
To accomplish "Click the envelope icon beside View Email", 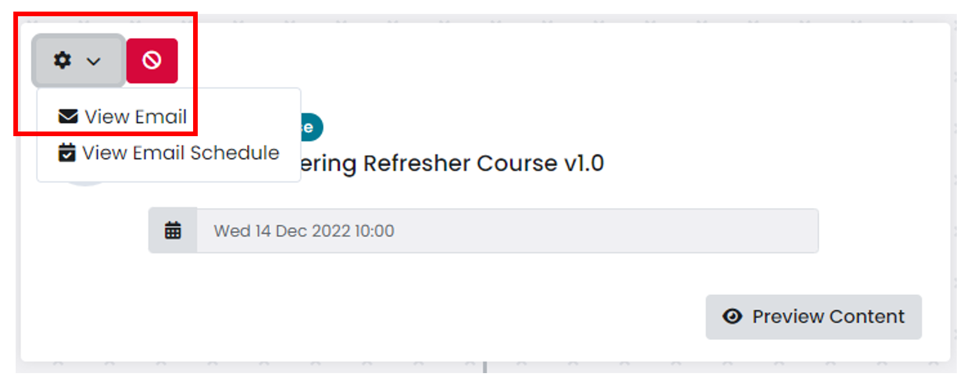I will coord(68,116).
